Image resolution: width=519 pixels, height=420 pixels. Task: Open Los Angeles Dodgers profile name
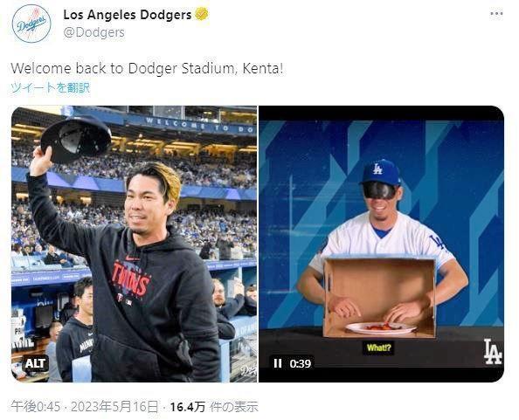click(127, 15)
